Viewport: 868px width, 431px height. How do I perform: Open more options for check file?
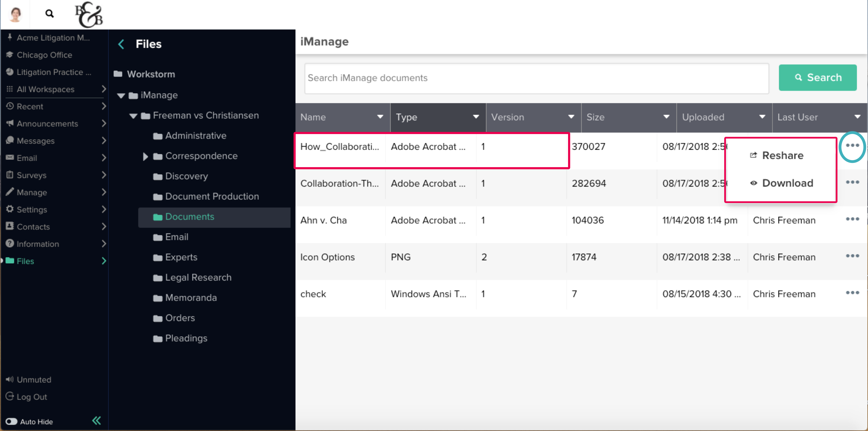click(852, 293)
